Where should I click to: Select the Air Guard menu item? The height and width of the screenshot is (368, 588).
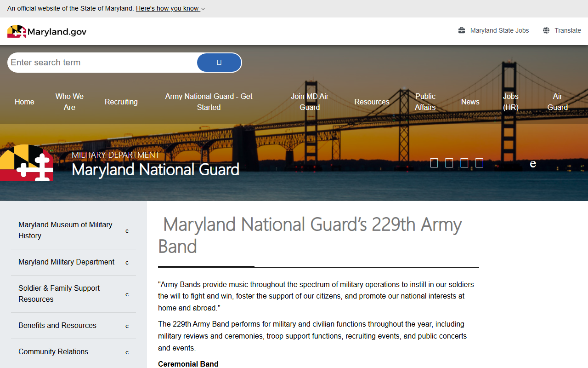[558, 102]
